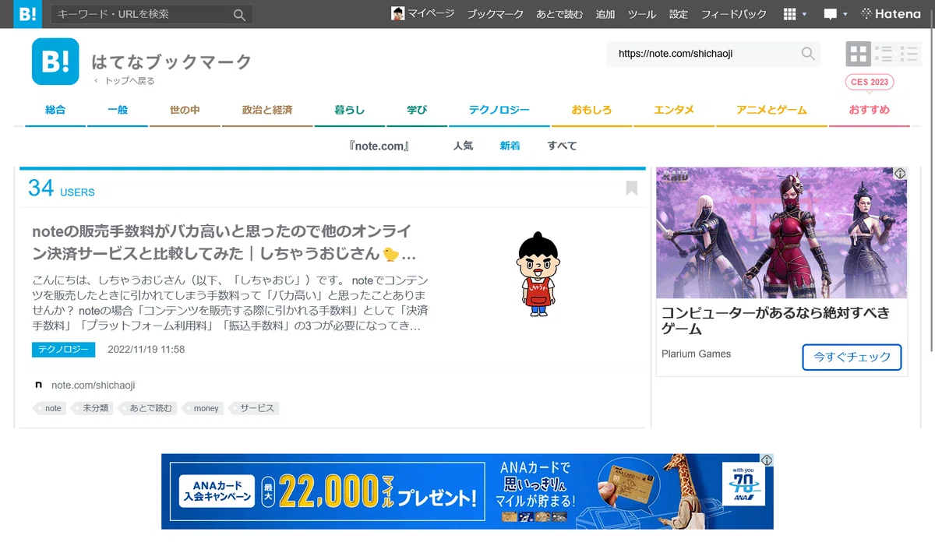Select the 世の中 category tab
Viewport: 935px width, 560px height.
(x=185, y=110)
